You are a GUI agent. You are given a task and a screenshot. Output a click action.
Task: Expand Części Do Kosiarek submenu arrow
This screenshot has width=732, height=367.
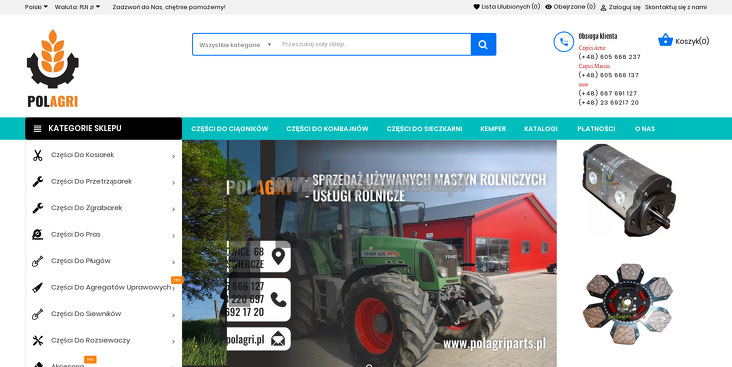tap(173, 156)
